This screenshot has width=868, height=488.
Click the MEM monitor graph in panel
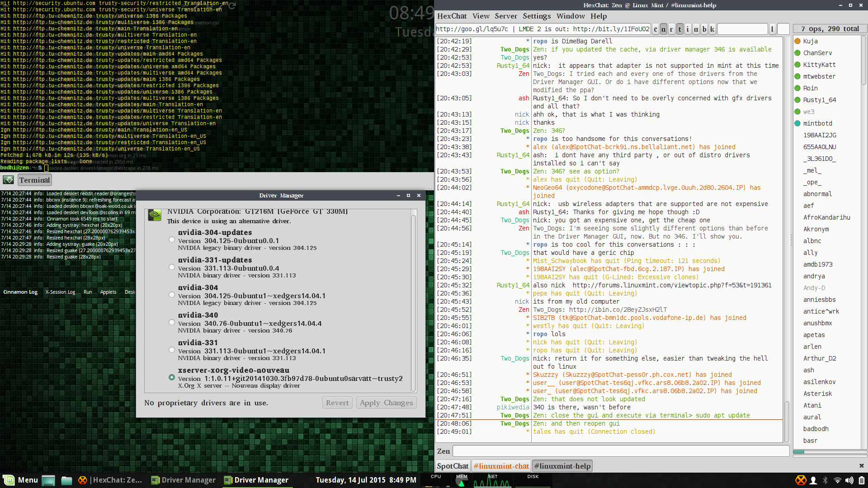point(462,480)
